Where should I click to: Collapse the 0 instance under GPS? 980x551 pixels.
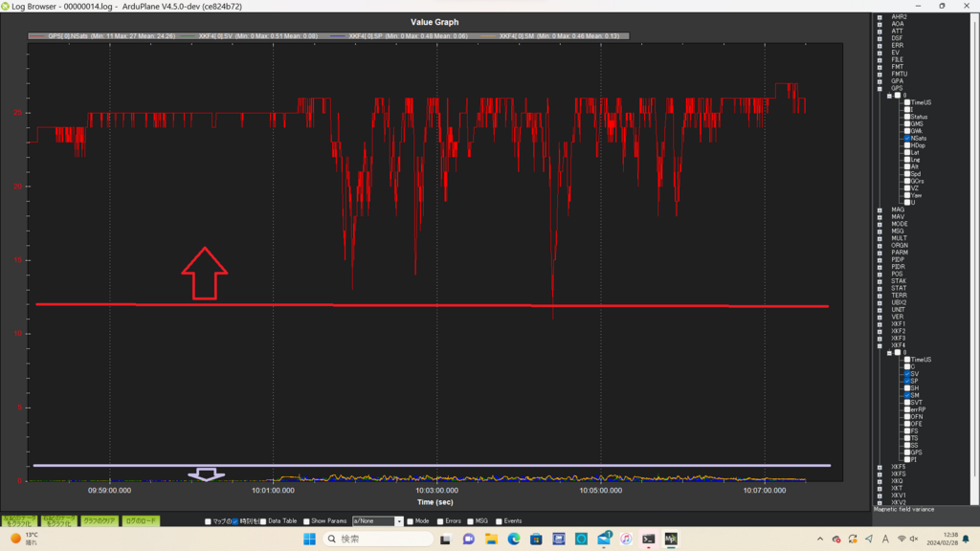tap(889, 96)
